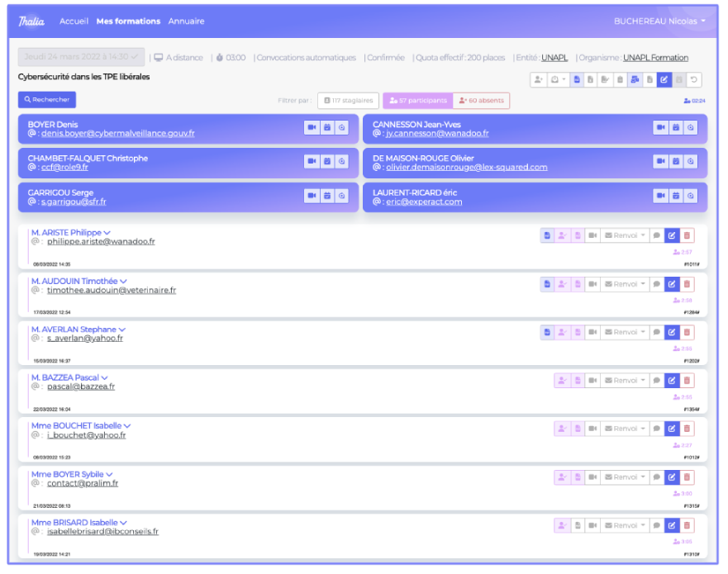Open BUCHEREAU Nicolas user menu
The height and width of the screenshot is (574, 728).
tap(659, 21)
